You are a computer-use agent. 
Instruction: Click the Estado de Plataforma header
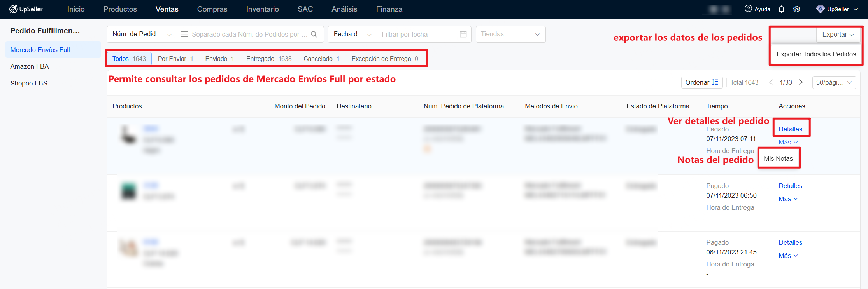point(658,106)
